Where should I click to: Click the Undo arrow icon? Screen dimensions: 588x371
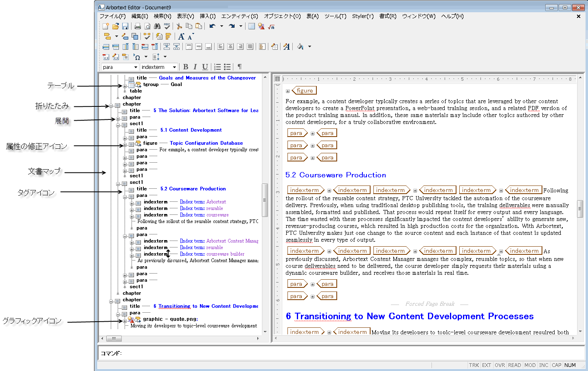tap(212, 26)
